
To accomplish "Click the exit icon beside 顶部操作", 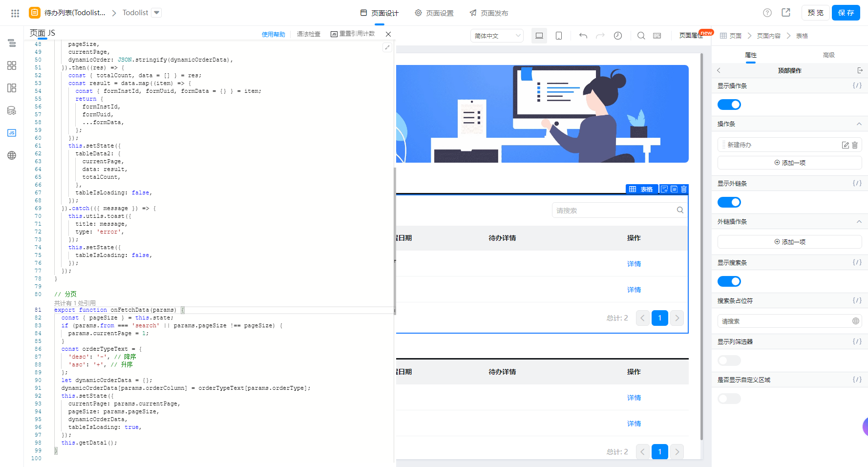I will 860,70.
